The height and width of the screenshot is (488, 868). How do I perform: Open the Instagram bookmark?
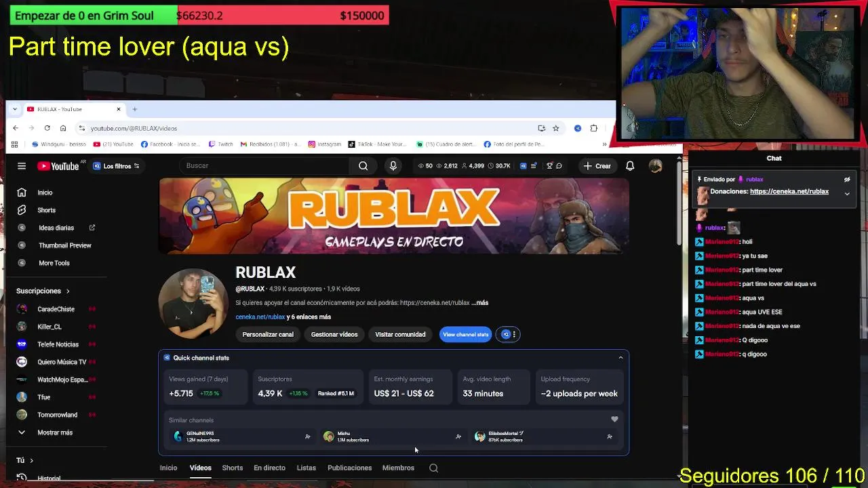325,144
